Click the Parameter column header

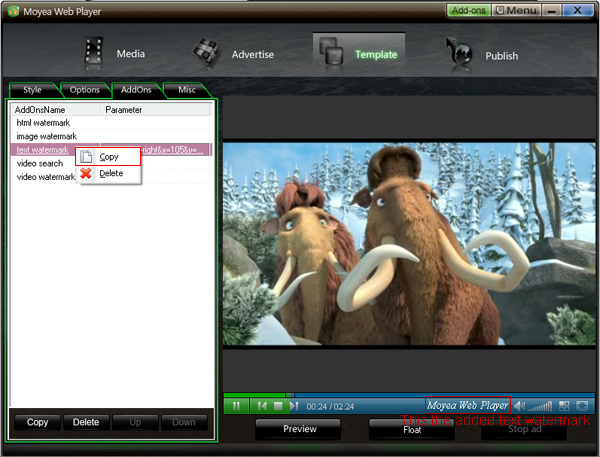pyautogui.click(x=155, y=110)
